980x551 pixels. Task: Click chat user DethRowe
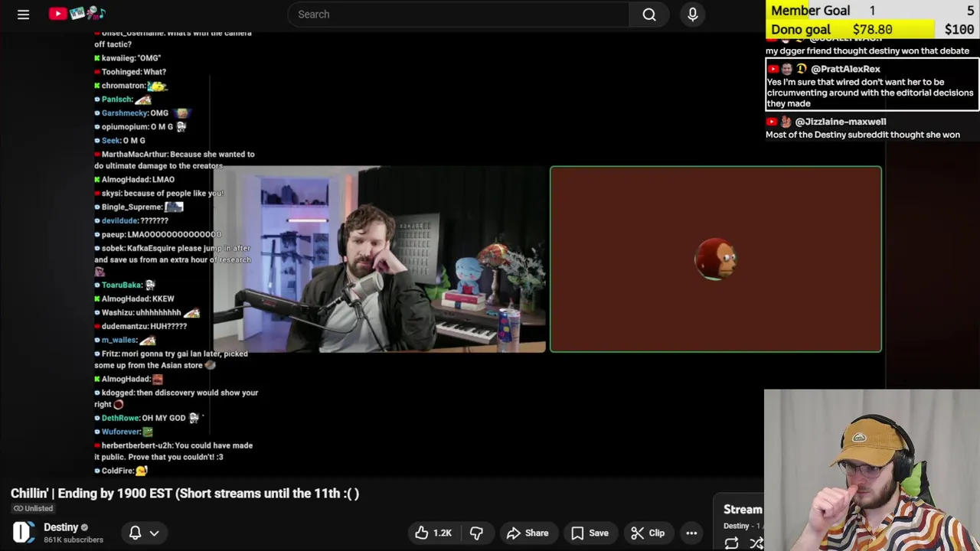coord(120,419)
